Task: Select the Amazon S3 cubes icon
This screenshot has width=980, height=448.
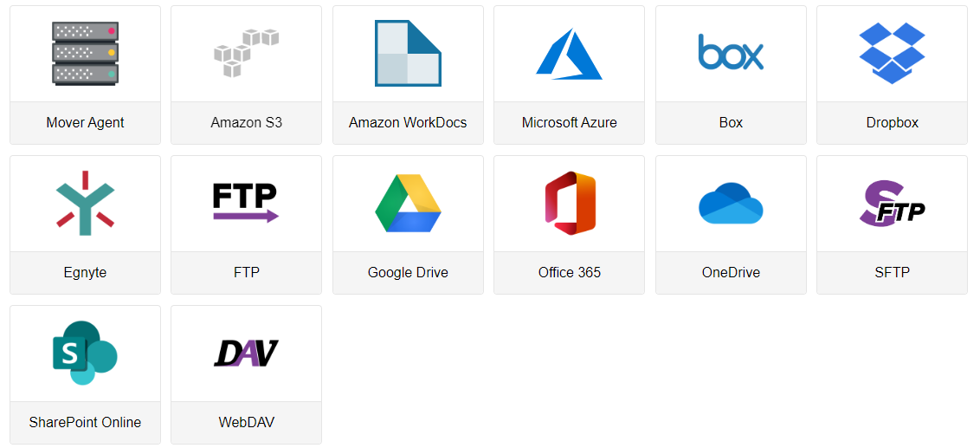Action: coord(246,54)
